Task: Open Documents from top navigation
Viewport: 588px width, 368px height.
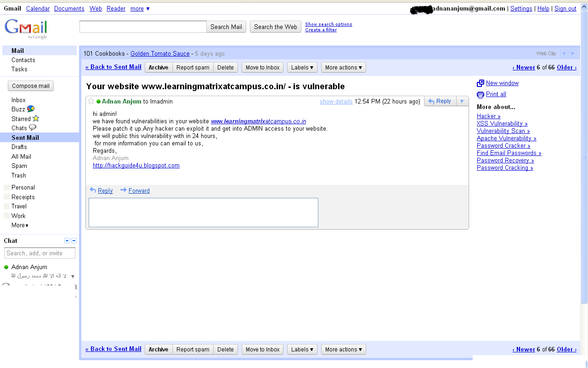Action: coord(69,8)
